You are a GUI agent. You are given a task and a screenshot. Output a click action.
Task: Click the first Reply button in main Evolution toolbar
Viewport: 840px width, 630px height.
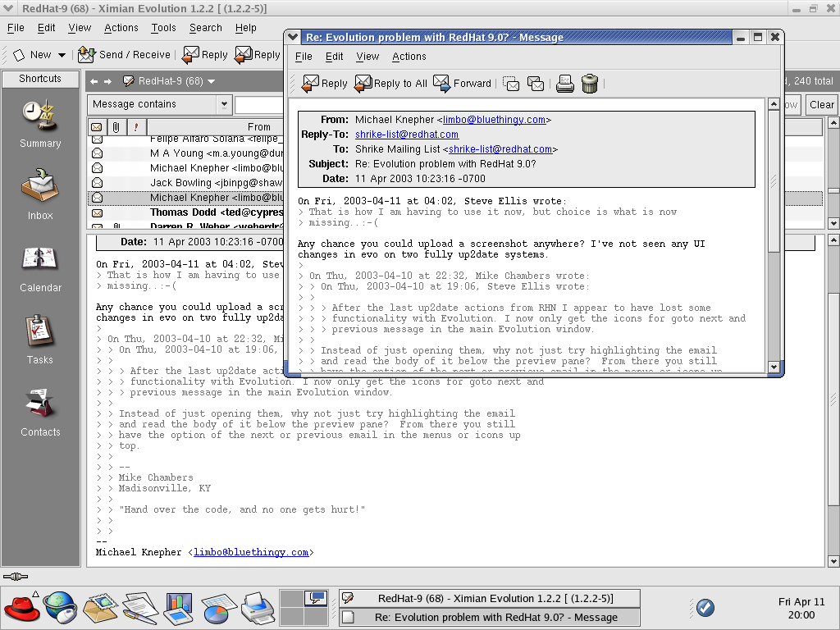pos(204,55)
